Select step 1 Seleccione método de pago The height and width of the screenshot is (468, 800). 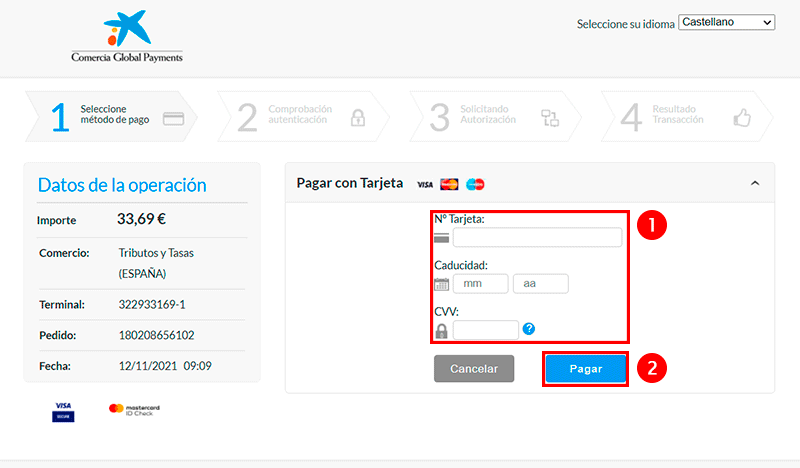coord(112,116)
